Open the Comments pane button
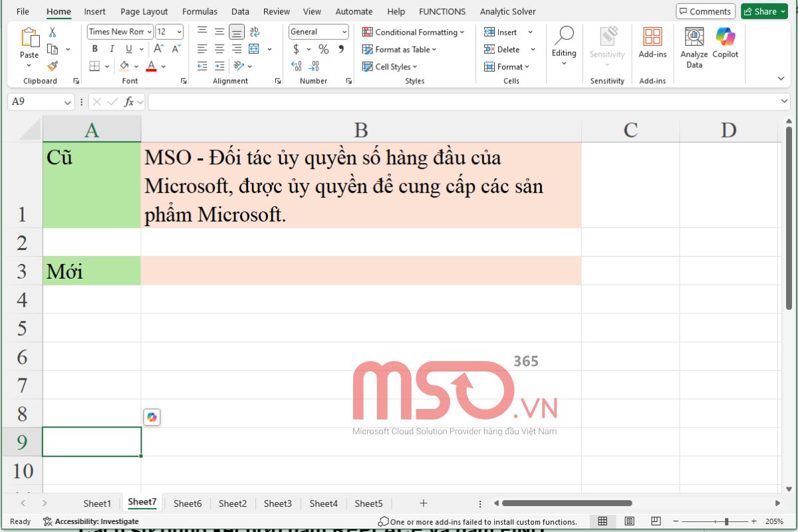Viewport: 798px width, 532px height. point(705,11)
